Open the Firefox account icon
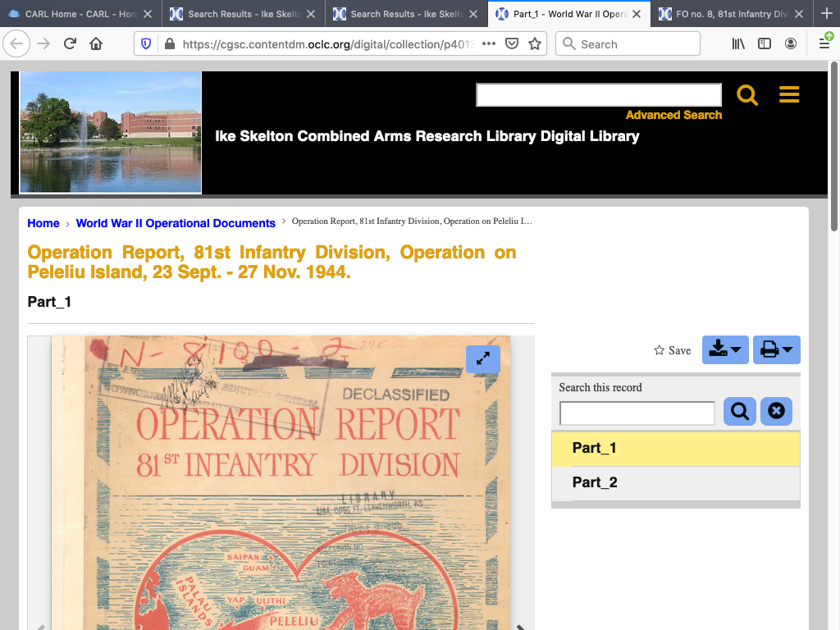840x630 pixels. pos(790,44)
